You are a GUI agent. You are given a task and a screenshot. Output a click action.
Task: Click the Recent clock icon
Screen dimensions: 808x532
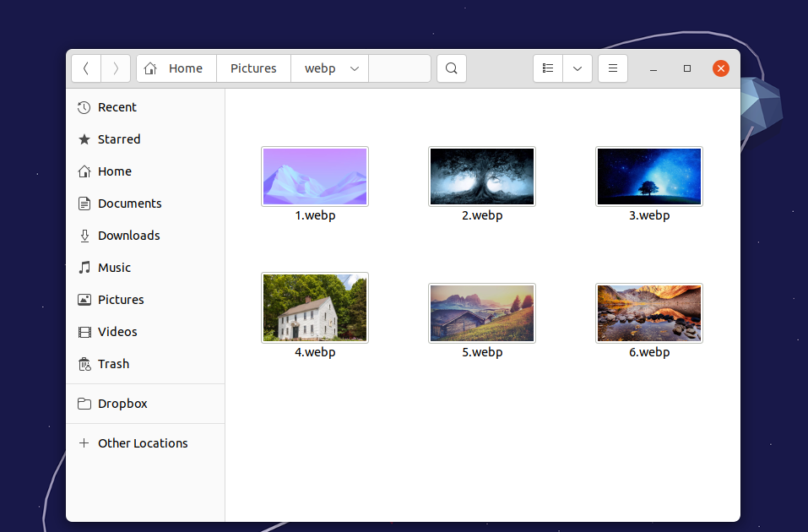[x=84, y=107]
